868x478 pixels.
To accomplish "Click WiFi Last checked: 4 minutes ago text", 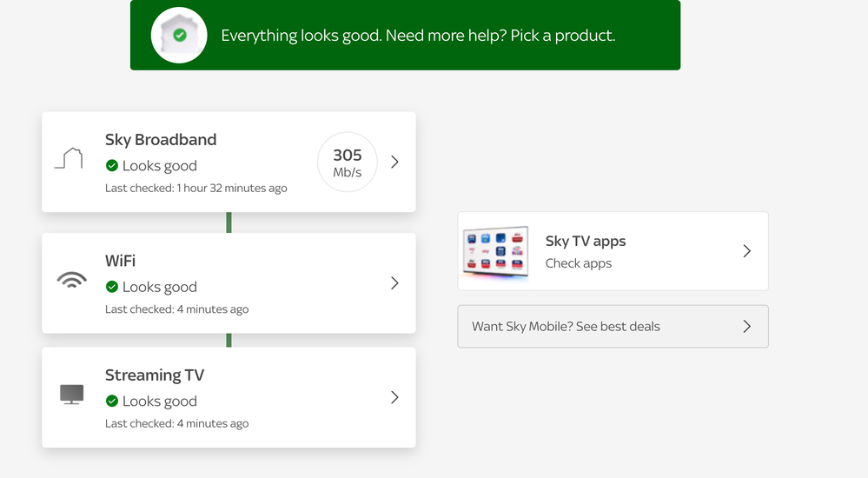I will point(176,309).
